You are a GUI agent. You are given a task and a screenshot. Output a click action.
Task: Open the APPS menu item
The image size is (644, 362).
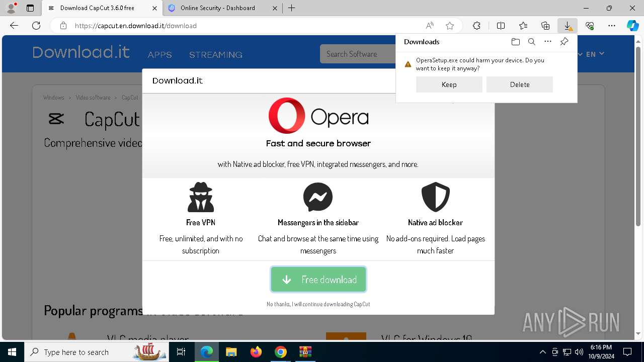(160, 54)
